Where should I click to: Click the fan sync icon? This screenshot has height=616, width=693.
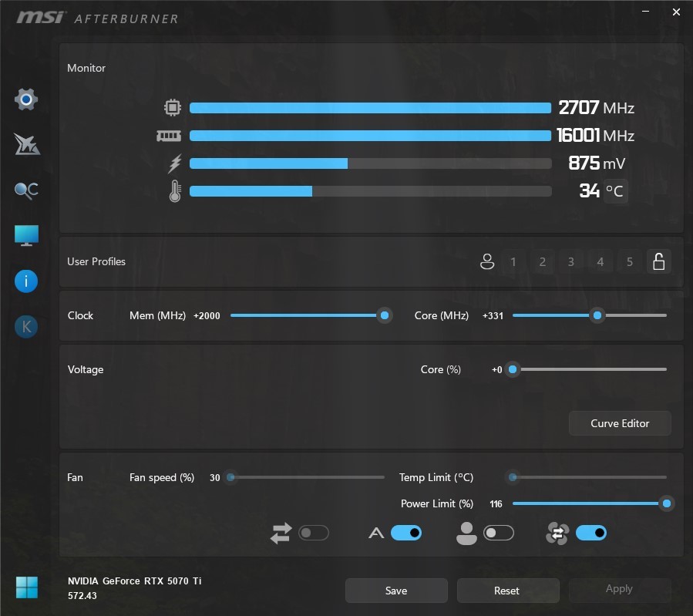click(557, 534)
